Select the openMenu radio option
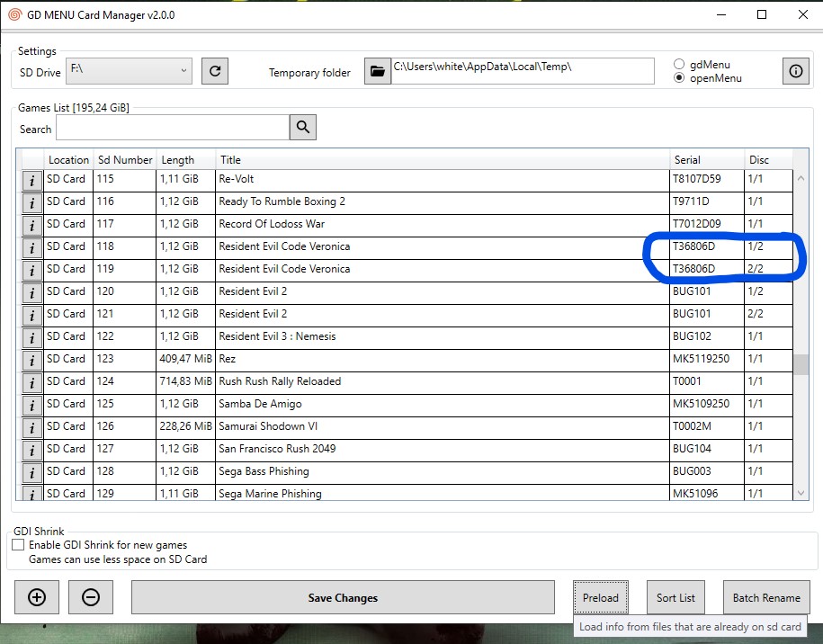Image resolution: width=823 pixels, height=644 pixels. tap(679, 78)
